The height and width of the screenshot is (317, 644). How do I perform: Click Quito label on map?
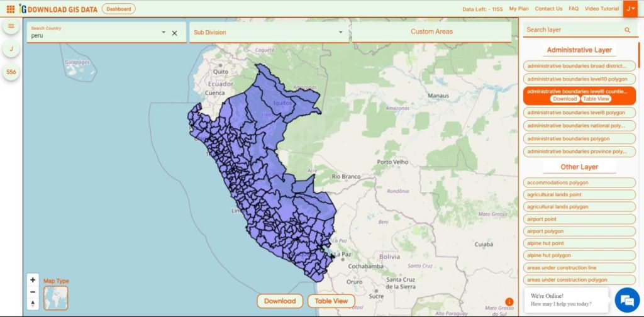click(221, 72)
